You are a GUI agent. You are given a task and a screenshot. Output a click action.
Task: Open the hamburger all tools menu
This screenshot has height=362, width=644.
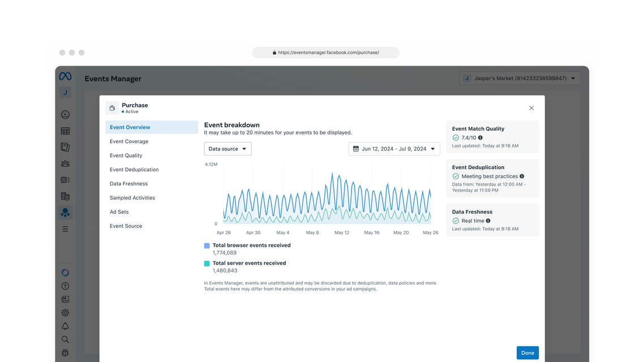point(65,229)
